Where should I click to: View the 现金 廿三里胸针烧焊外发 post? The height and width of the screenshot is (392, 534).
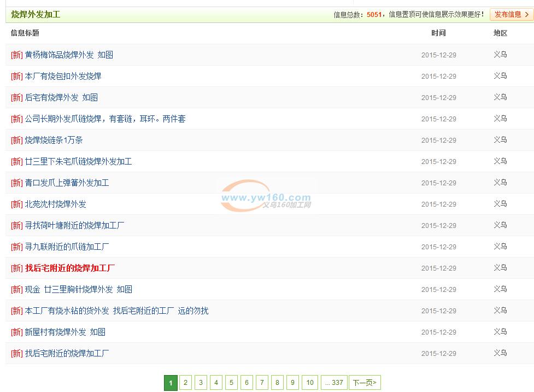tap(78, 289)
